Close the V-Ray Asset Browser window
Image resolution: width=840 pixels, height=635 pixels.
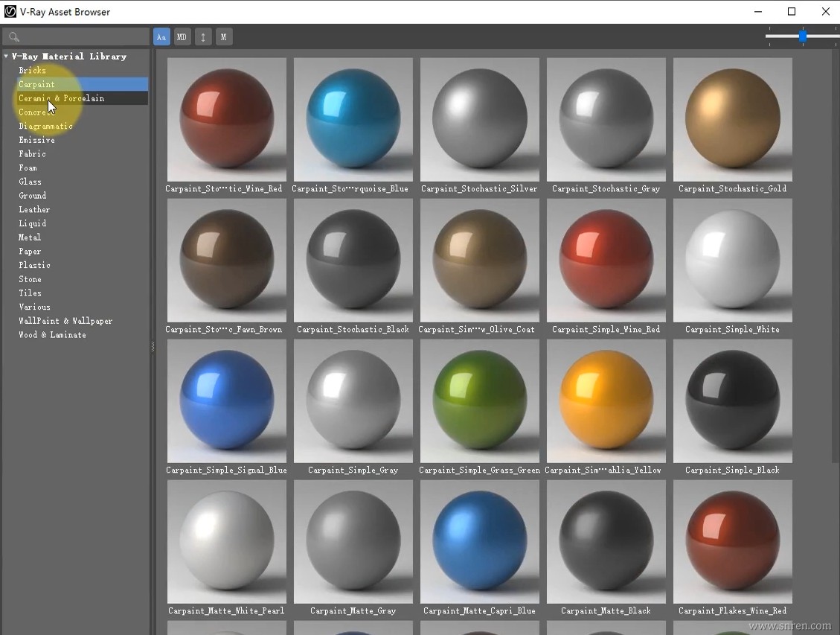click(826, 12)
